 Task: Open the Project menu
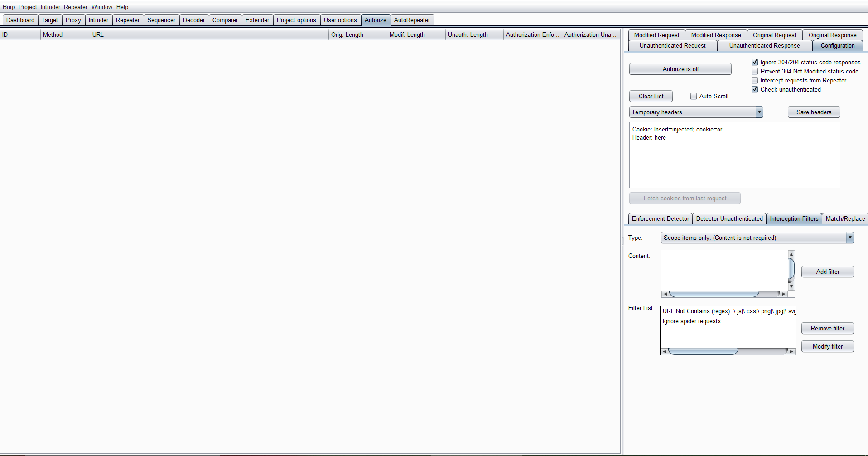[28, 7]
